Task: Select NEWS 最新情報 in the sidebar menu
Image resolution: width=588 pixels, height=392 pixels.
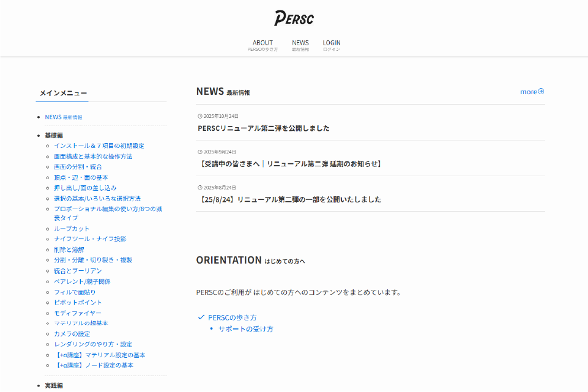Action: pos(63,117)
